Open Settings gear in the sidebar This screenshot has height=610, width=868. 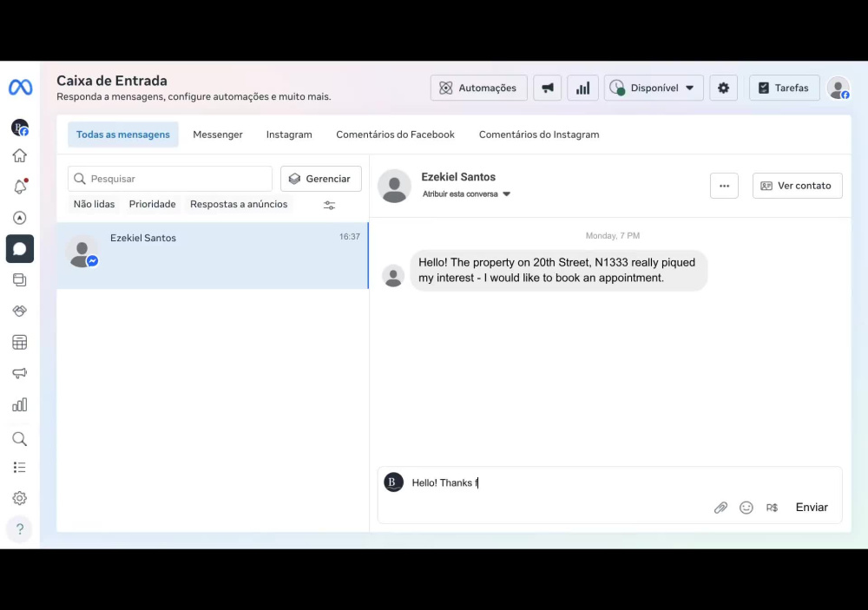pos(20,498)
